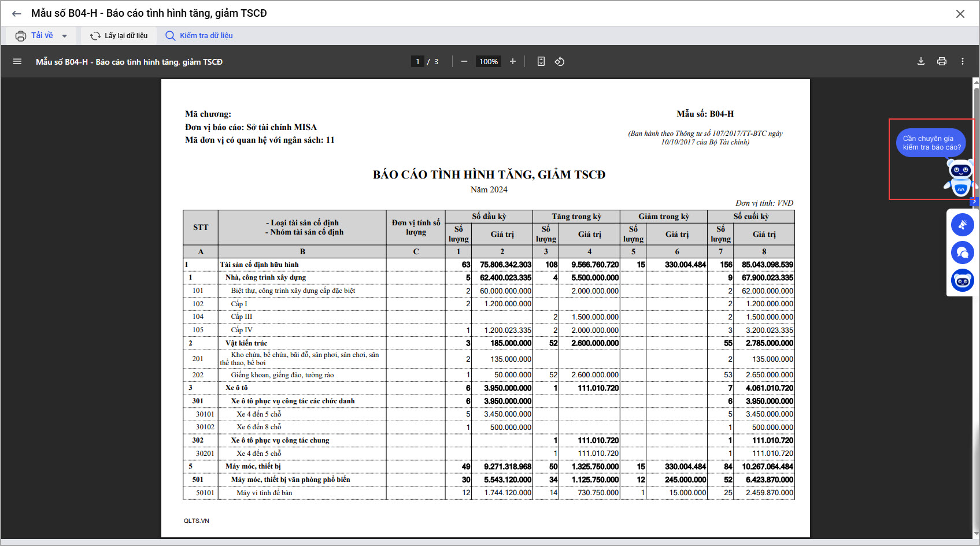Open Kiểm tra dữ liệu data check
The image size is (980, 546).
point(199,36)
